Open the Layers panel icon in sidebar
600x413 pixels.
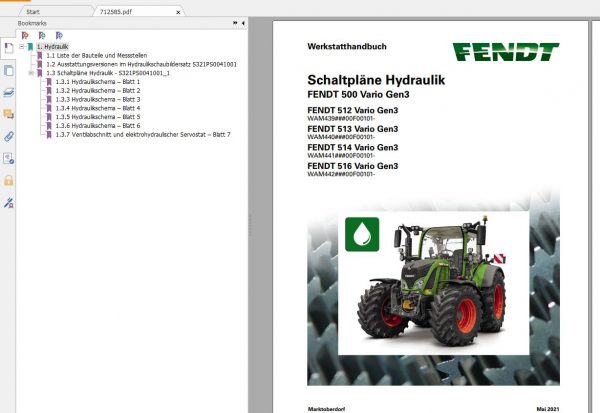pos(8,93)
